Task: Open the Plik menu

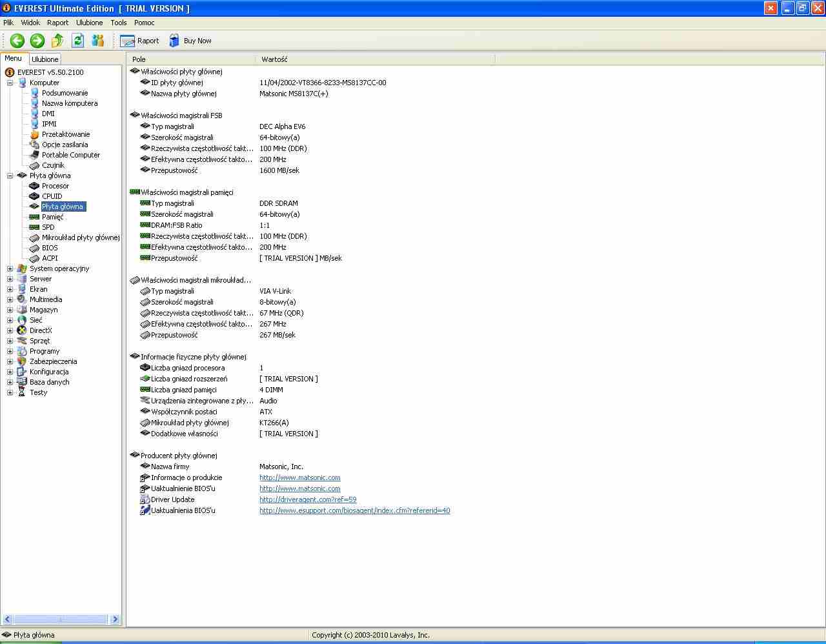Action: click(8, 23)
